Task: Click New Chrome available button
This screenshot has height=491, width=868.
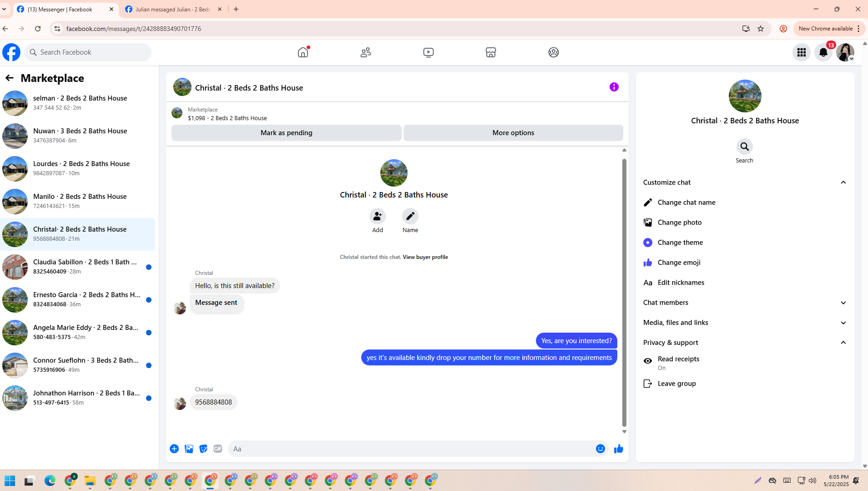Action: coord(829,29)
